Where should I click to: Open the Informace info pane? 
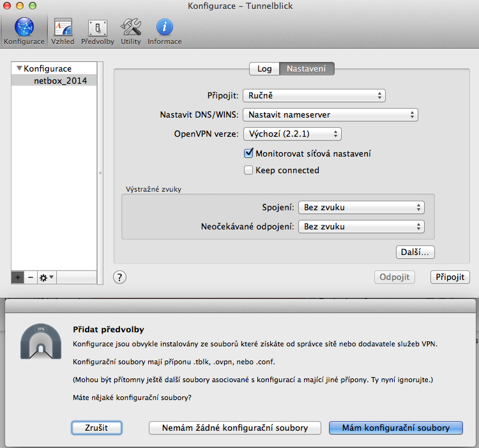pos(164,30)
